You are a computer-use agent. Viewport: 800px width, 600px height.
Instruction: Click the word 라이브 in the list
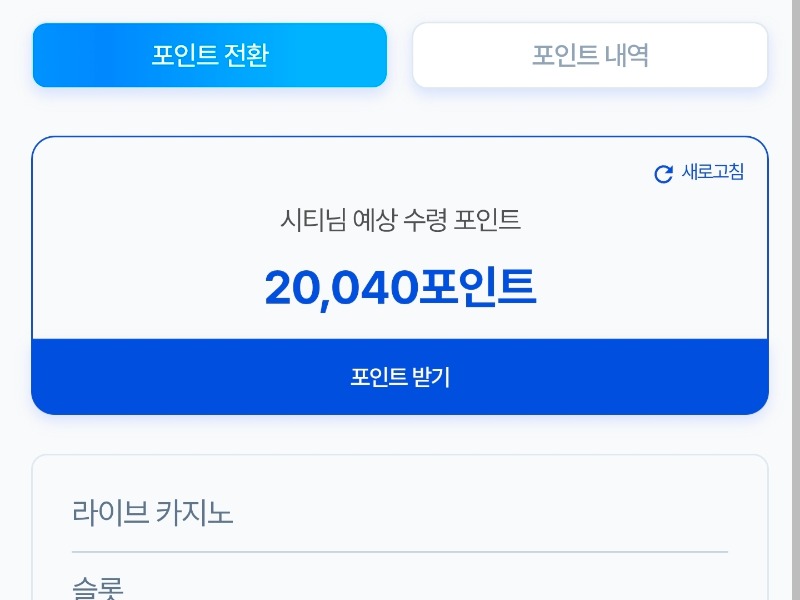[111, 513]
